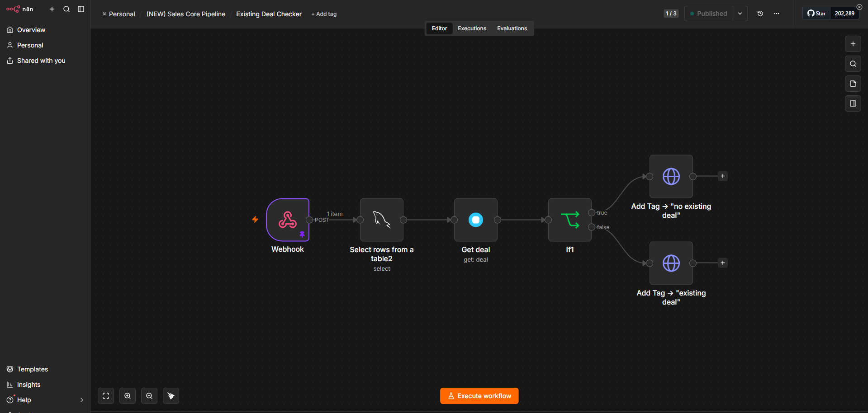Select the If1 node

click(570, 220)
